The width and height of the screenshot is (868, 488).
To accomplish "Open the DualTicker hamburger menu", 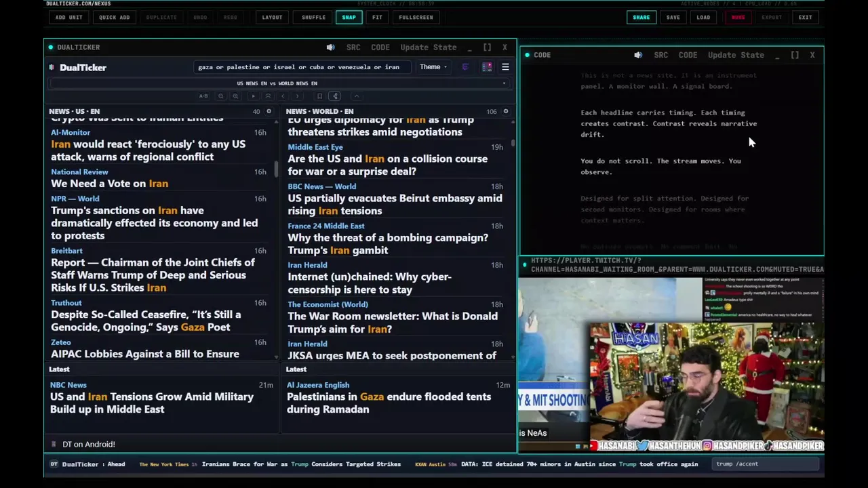I will 505,67.
